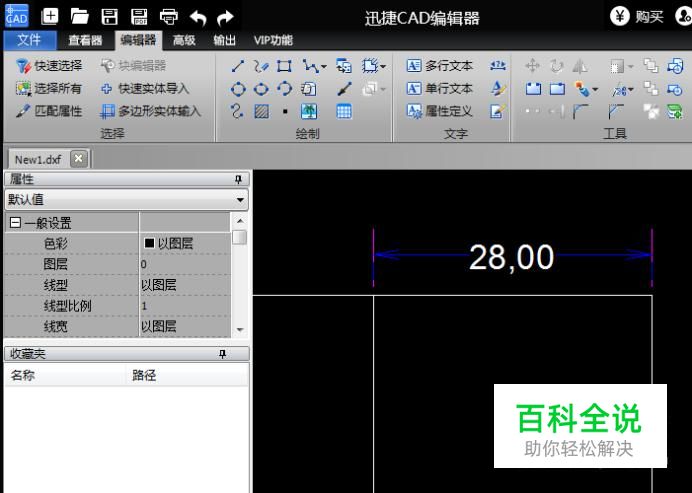Open a file with the folder icon
This screenshot has width=692, height=493.
79,17
